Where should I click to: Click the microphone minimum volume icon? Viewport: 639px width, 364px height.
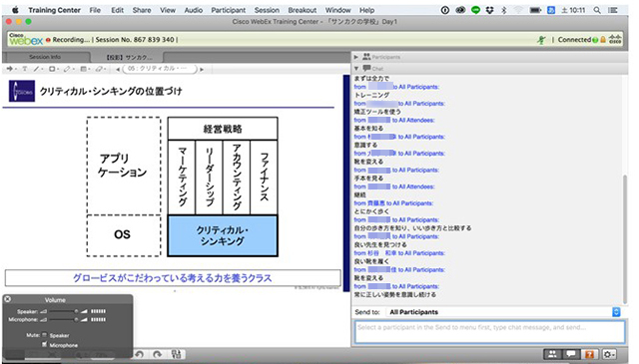point(44,319)
